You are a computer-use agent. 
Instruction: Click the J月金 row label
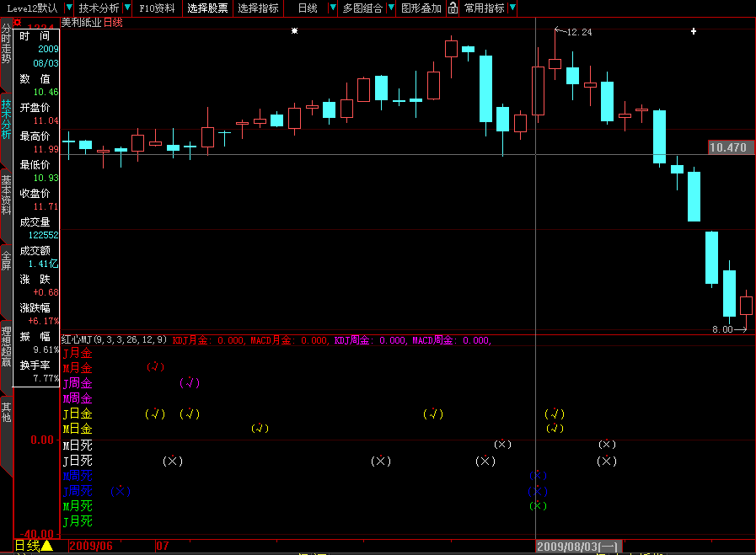[78, 353]
